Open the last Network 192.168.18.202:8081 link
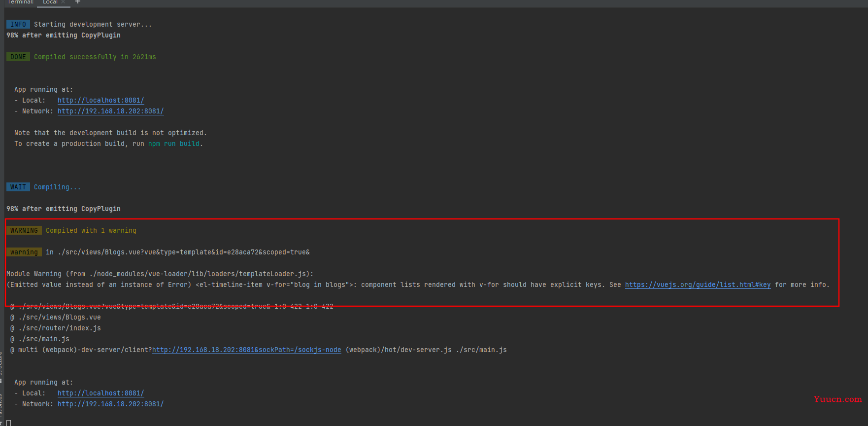Image resolution: width=868 pixels, height=426 pixels. tap(110, 404)
